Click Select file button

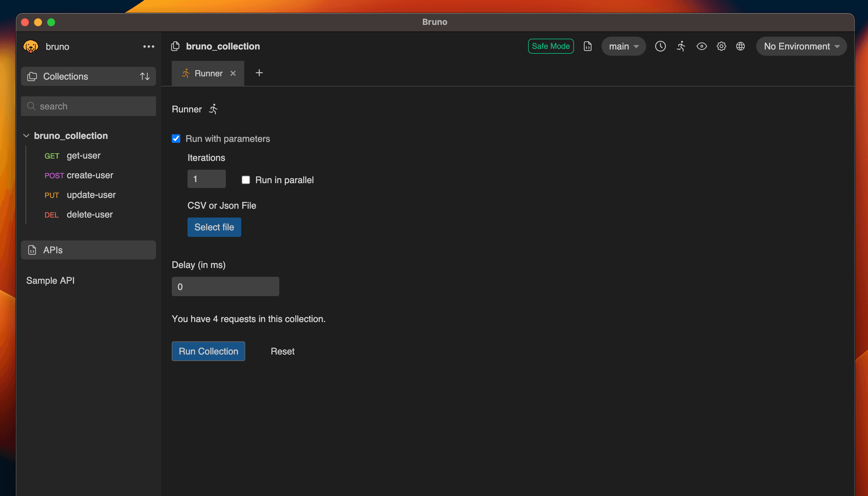(x=214, y=227)
